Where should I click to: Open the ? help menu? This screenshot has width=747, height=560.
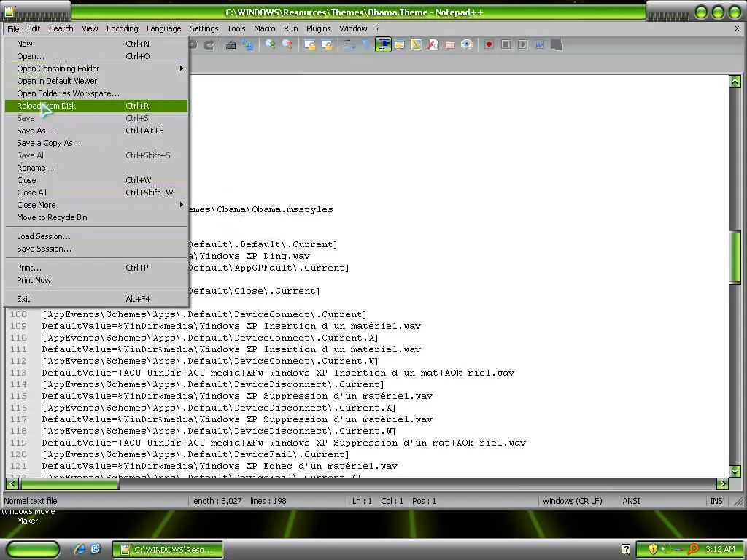pyautogui.click(x=377, y=28)
